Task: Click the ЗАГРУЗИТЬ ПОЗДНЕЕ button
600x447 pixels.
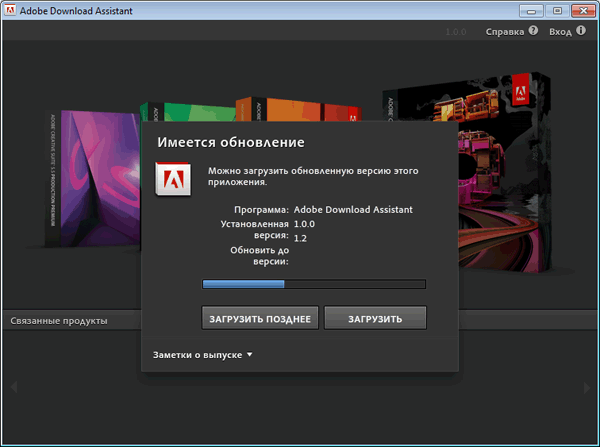Action: click(260, 318)
